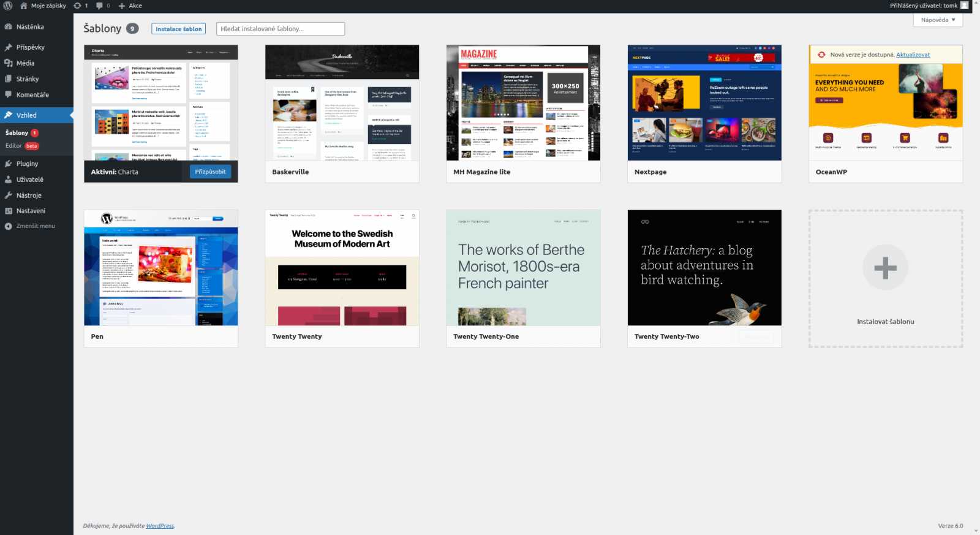This screenshot has width=980, height=535.
Task: Focus the Hledat instalované šablony search field
Action: [x=281, y=29]
